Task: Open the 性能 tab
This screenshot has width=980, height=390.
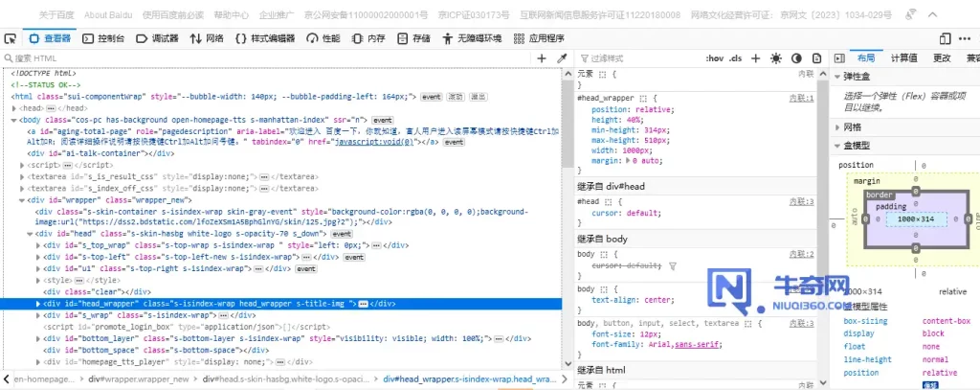Action: click(323, 39)
